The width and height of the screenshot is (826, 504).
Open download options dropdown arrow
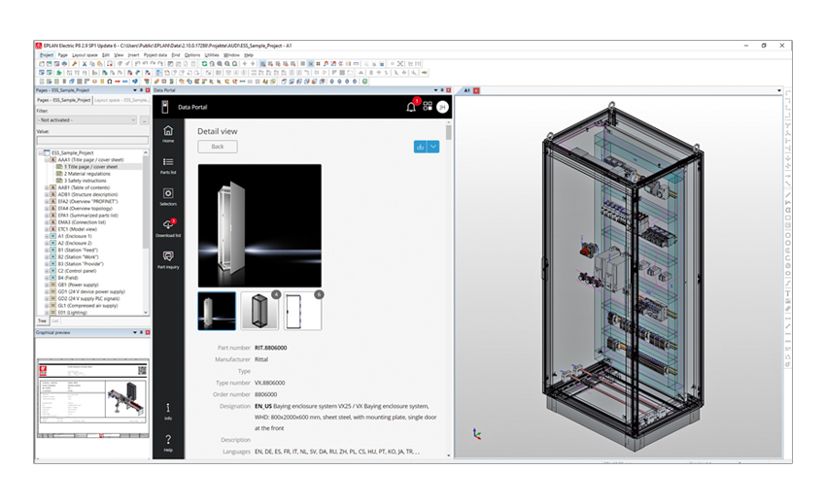pos(433,147)
